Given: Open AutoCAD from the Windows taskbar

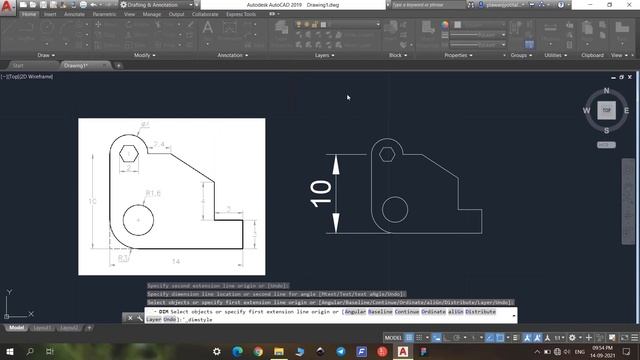Looking at the screenshot, I should 402,351.
